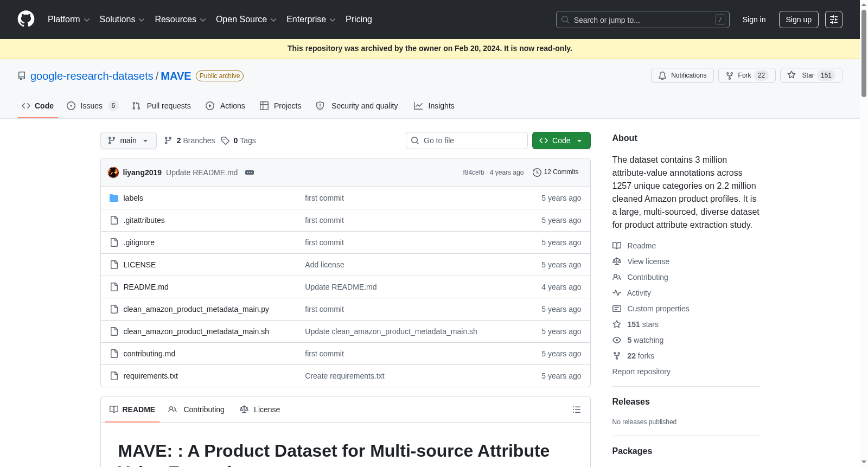Click the star icon beside 151 stars
868x467 pixels.
click(x=617, y=324)
